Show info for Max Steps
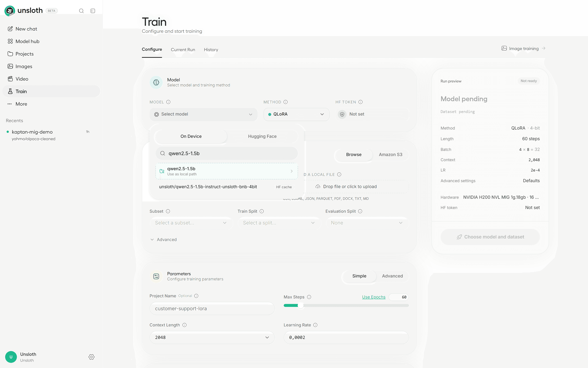 coord(309,297)
